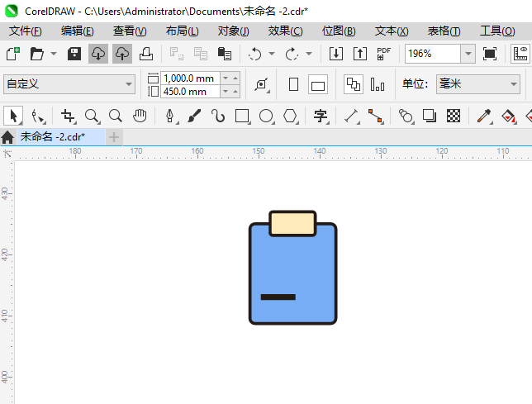Undo the last action
The height and width of the screenshot is (404, 532).
click(254, 54)
